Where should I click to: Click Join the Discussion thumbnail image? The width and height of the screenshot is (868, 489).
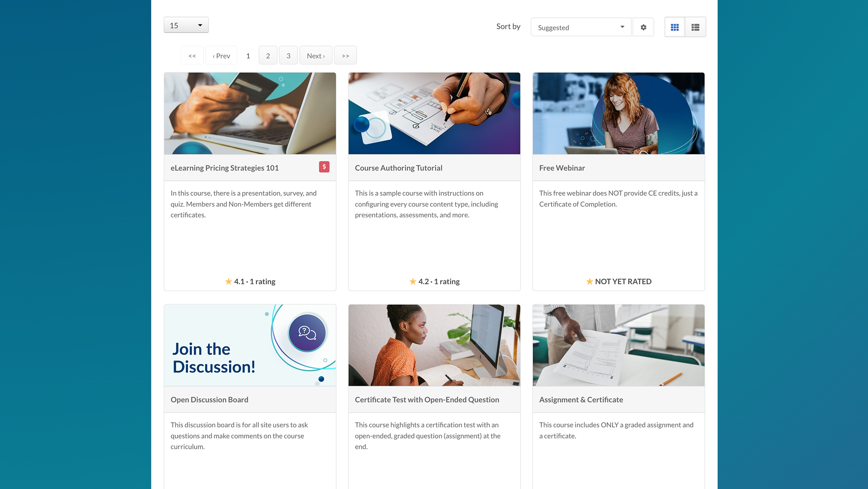[x=250, y=345]
